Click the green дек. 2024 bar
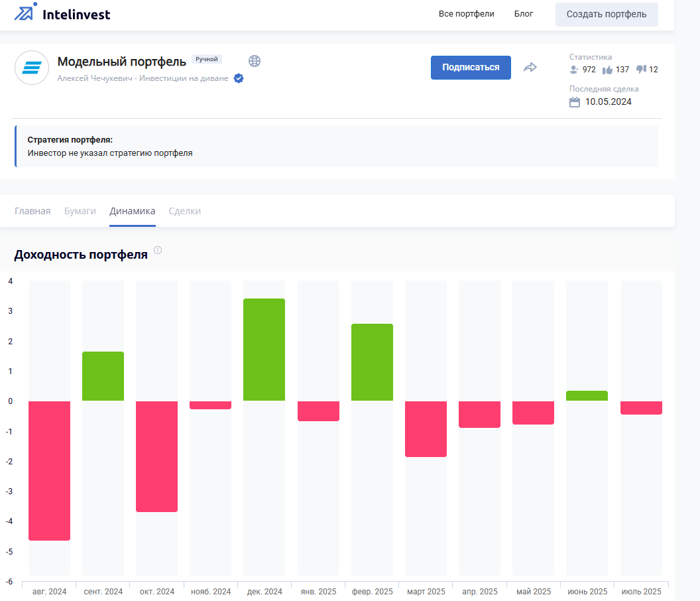 [x=264, y=350]
